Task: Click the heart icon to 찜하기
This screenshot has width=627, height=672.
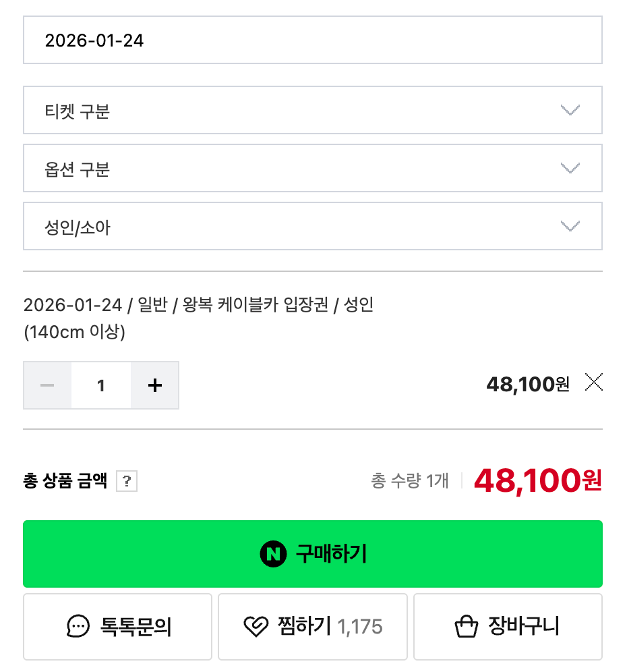Action: coord(256,627)
